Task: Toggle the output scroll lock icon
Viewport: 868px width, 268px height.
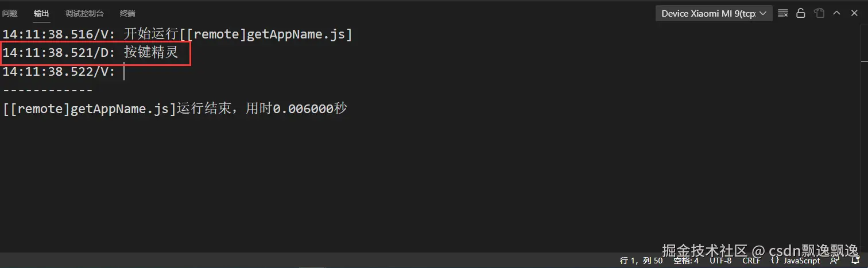Action: pos(801,13)
